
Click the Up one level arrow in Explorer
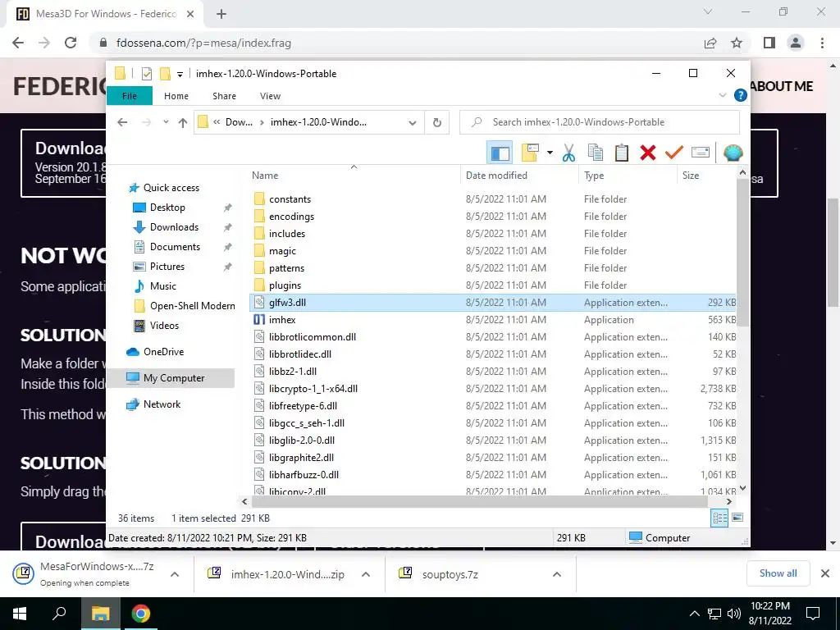coord(183,122)
